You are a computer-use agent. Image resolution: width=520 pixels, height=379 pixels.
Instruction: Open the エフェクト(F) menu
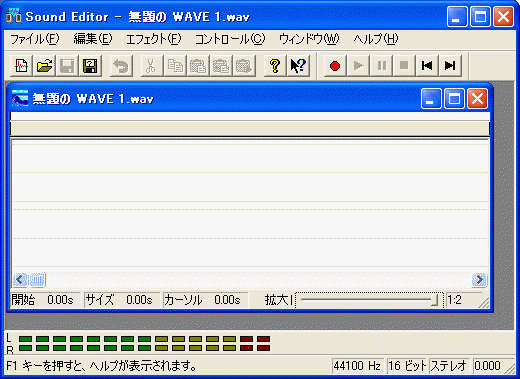153,39
